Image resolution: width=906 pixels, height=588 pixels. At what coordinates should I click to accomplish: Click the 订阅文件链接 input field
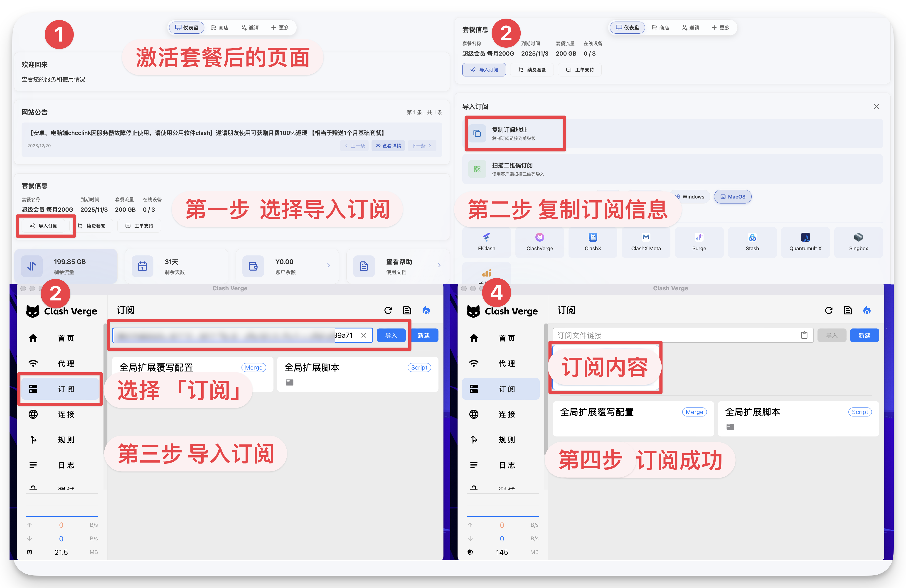(x=674, y=335)
